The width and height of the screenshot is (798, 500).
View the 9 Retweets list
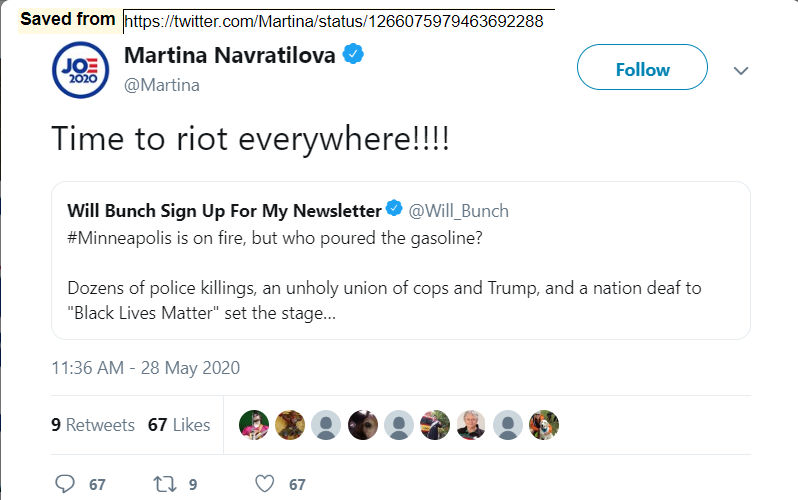coord(93,425)
